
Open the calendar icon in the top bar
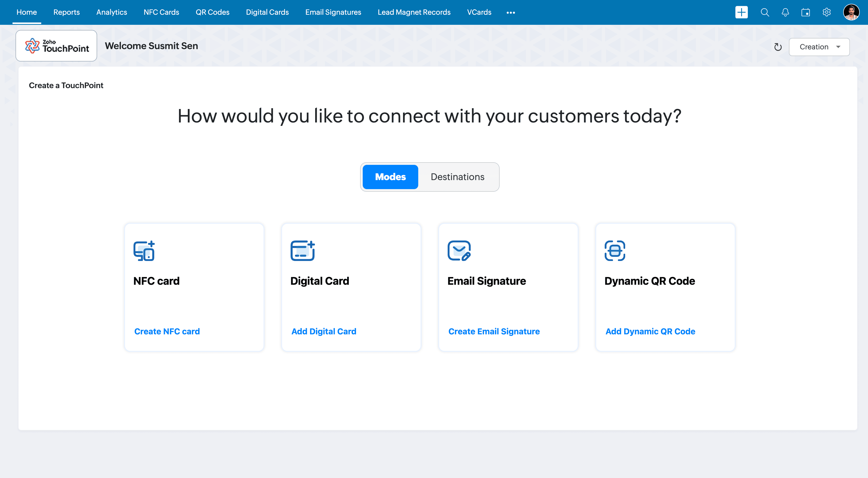coord(805,12)
